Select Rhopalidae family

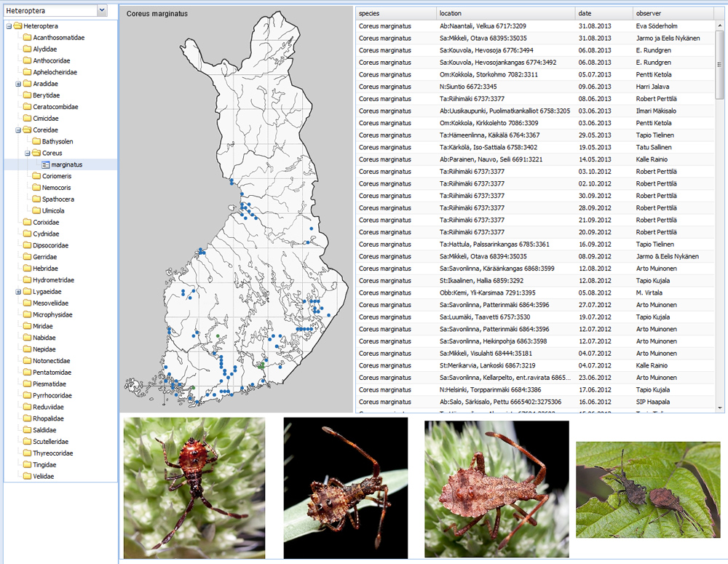(48, 418)
